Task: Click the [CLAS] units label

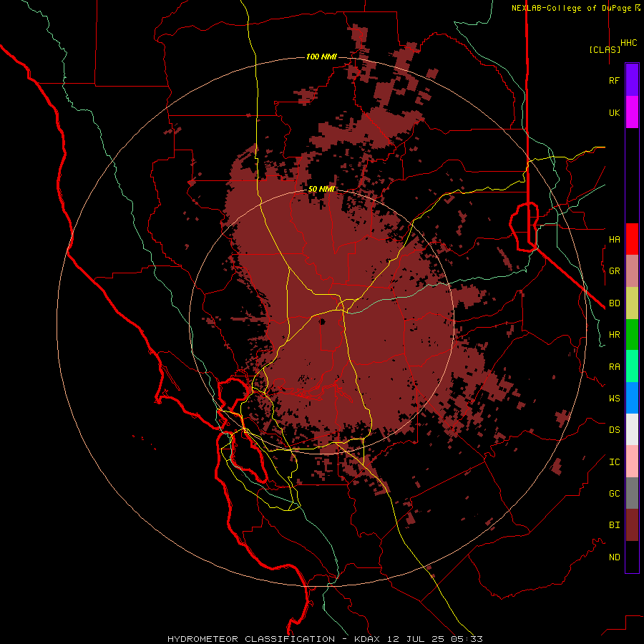Action: click(x=605, y=49)
